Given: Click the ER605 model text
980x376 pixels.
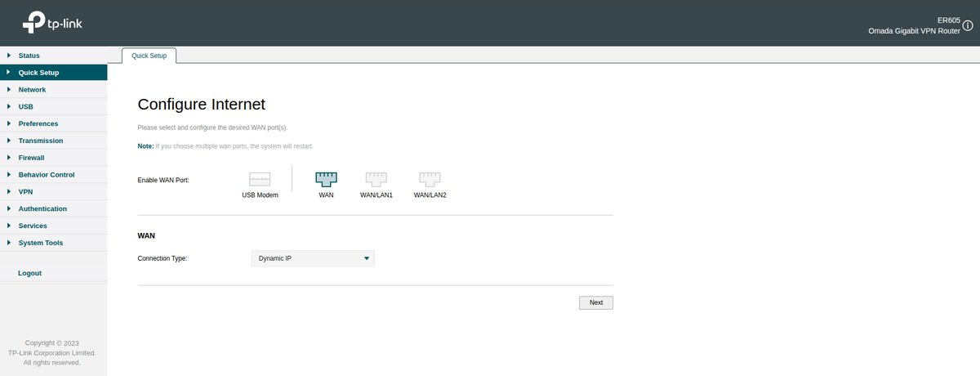Looking at the screenshot, I should click(950, 20).
